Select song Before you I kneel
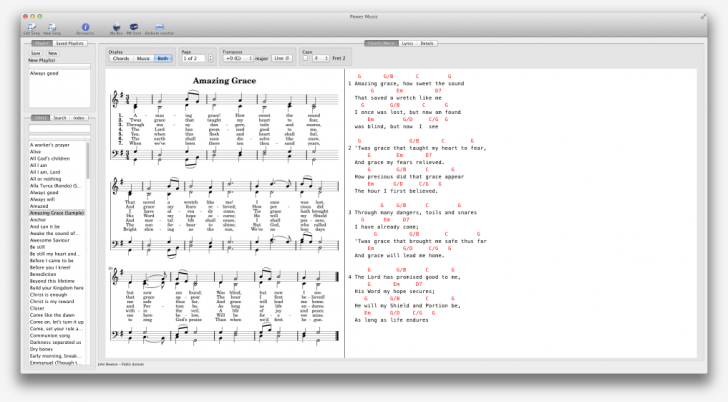 point(50,267)
